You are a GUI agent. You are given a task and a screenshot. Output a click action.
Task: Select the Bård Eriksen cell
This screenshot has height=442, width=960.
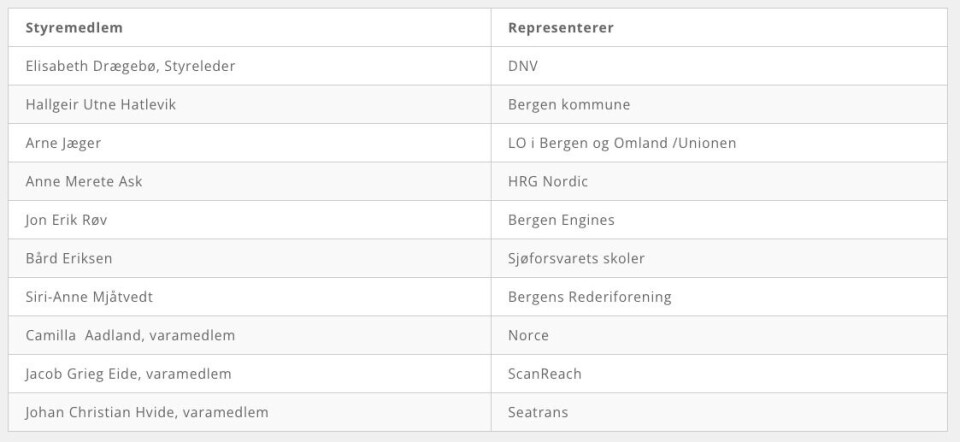tap(69, 259)
